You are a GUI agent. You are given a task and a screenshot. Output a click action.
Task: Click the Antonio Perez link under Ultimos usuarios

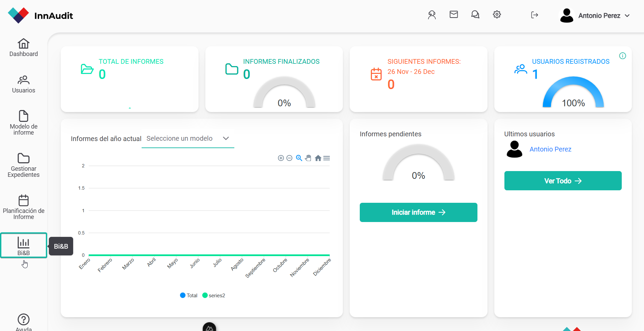click(550, 149)
